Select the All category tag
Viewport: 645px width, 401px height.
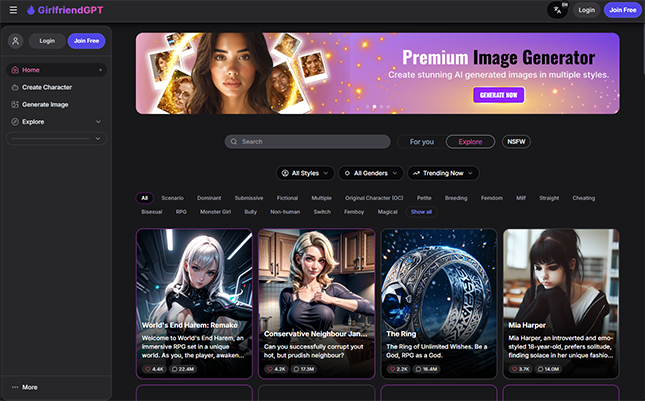(144, 198)
